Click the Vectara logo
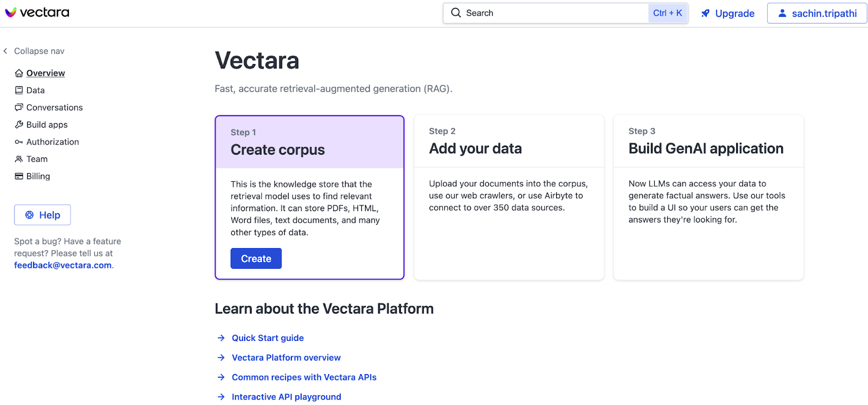Image resolution: width=868 pixels, height=405 pixels. [x=37, y=12]
